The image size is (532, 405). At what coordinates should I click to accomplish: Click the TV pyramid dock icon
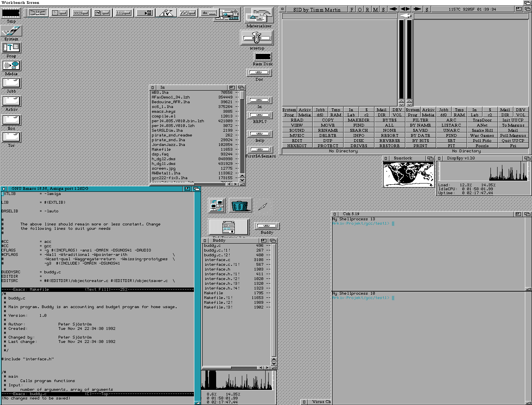(166, 13)
